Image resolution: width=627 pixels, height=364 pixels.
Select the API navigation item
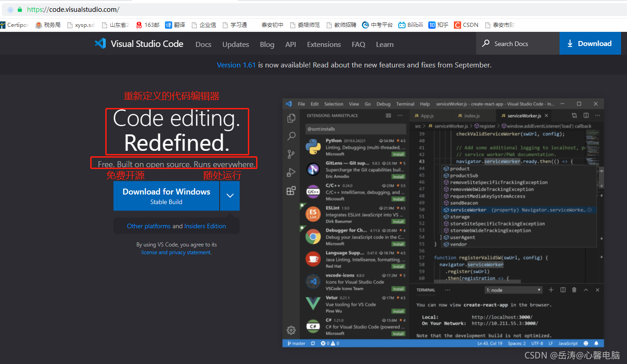coord(291,44)
